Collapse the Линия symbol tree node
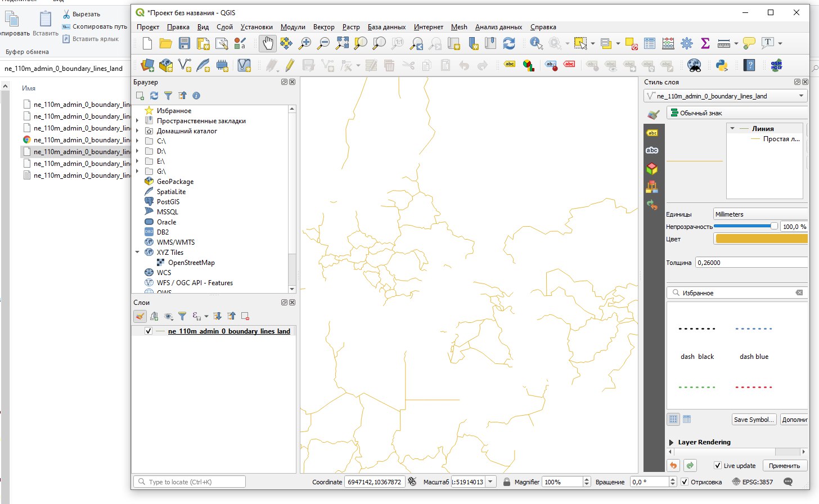This screenshot has width=819, height=504. pos(732,129)
